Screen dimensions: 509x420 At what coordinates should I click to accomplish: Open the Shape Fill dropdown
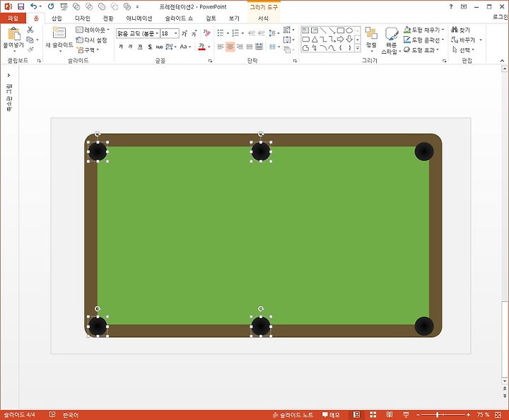pyautogui.click(x=423, y=30)
